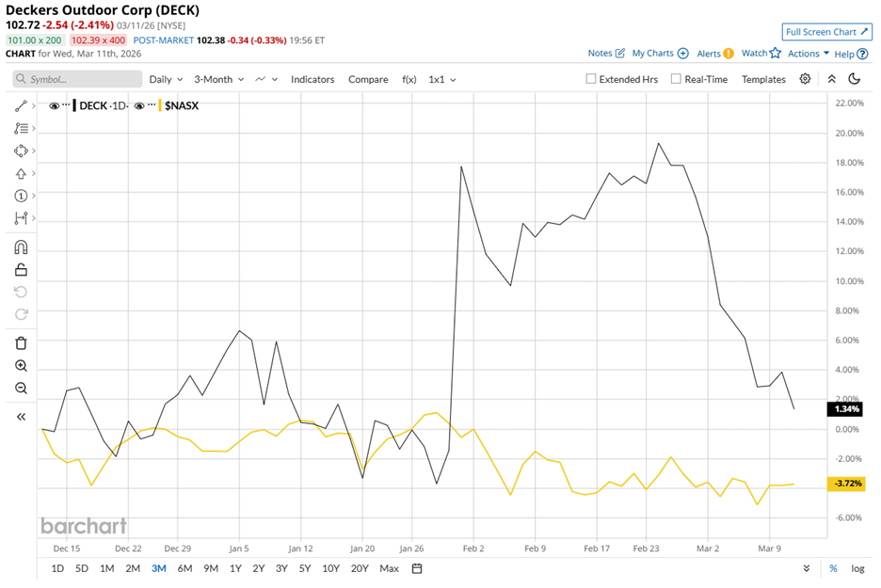Click the Notes link
Image resolution: width=881 pixels, height=588 pixels.
(600, 54)
